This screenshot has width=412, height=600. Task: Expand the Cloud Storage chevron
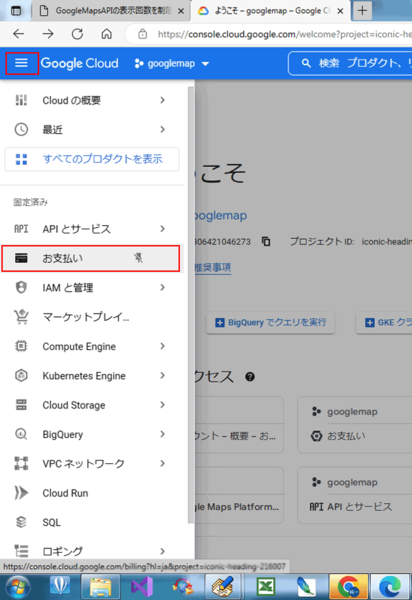(x=163, y=405)
